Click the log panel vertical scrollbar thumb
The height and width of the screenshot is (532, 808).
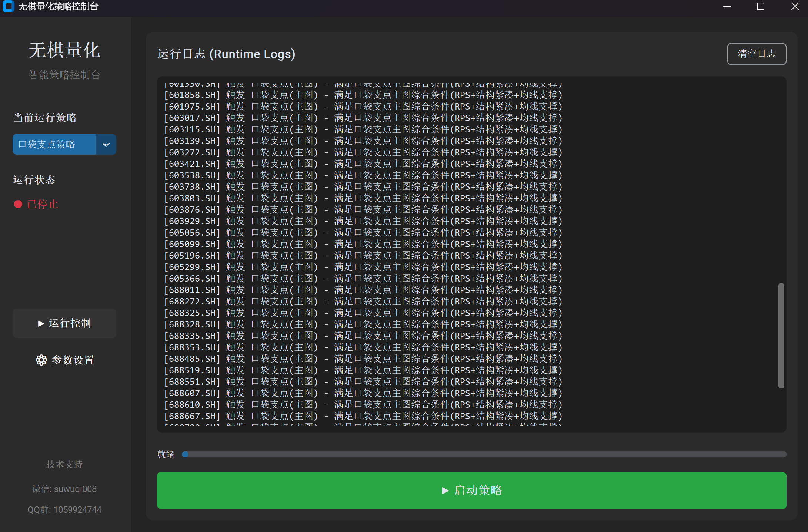pos(781,336)
